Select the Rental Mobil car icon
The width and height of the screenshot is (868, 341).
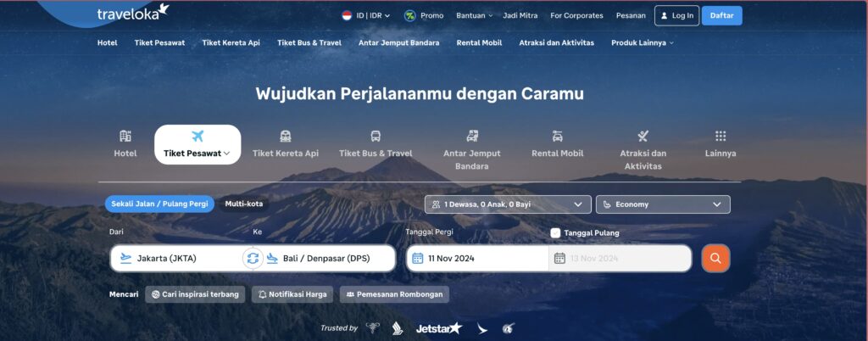click(x=558, y=136)
